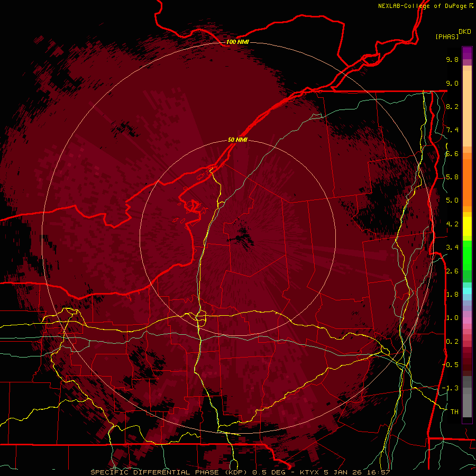Click the 0.2 value on the scale
The image size is (476, 476).
coord(452,342)
